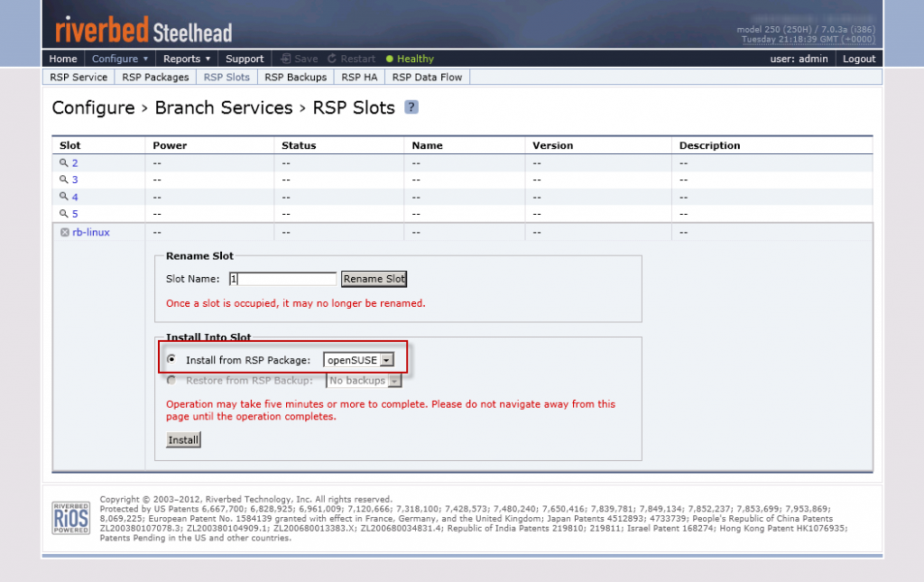Viewport: 924px width, 582px height.
Task: Click the Name column header
Action: click(427, 145)
